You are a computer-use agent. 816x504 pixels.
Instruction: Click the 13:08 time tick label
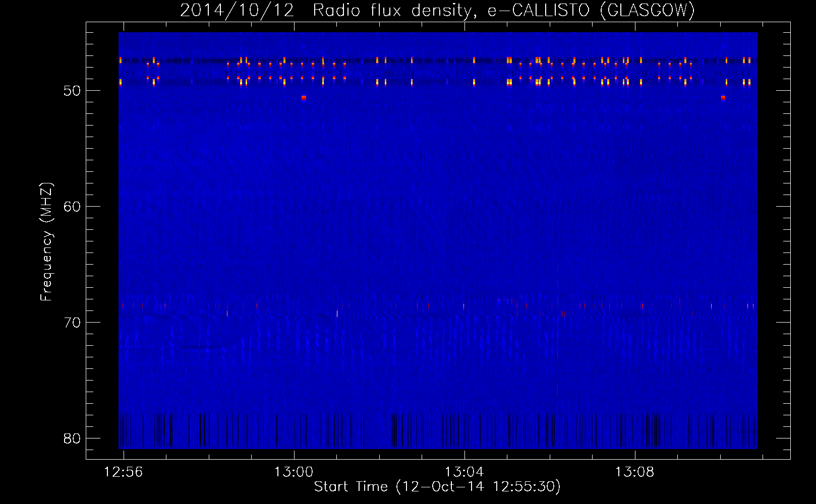click(x=634, y=472)
